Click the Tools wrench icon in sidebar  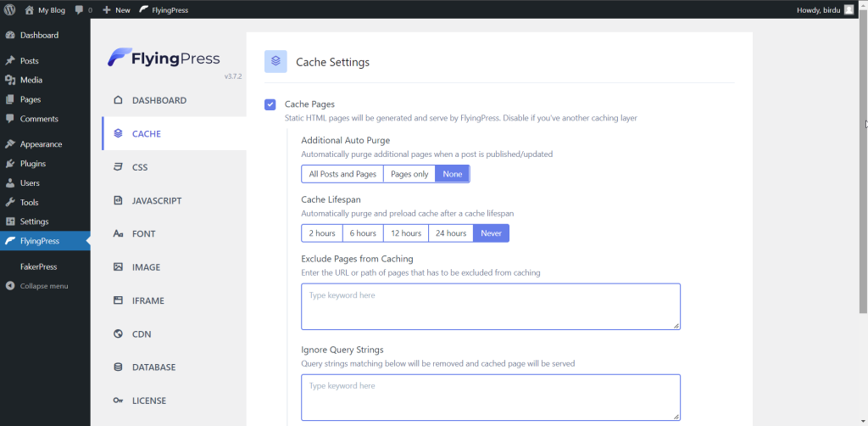click(10, 202)
